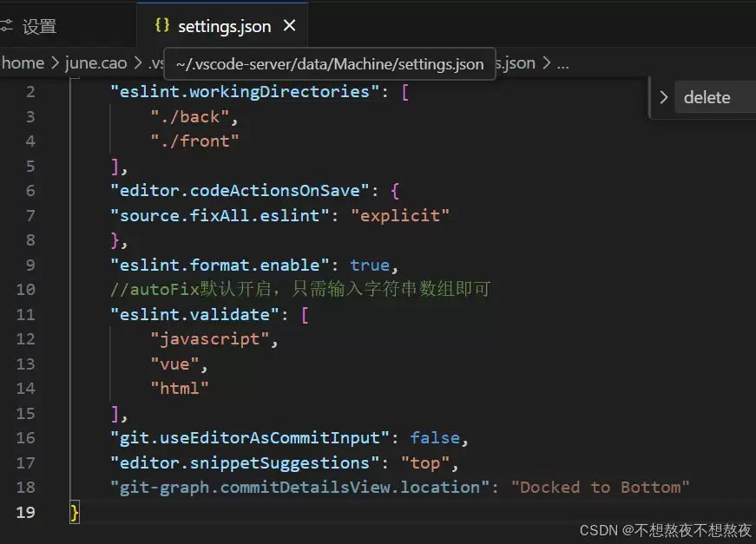Screen dimensions: 756x544
Task: Open the june.cao breadcrumb dropdown
Action: (x=95, y=62)
